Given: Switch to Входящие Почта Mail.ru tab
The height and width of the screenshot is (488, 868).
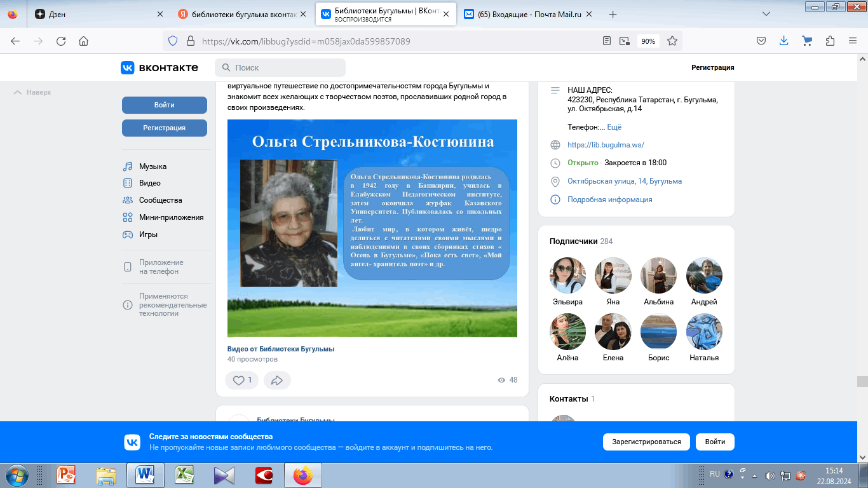Looking at the screenshot, I should pos(529,14).
